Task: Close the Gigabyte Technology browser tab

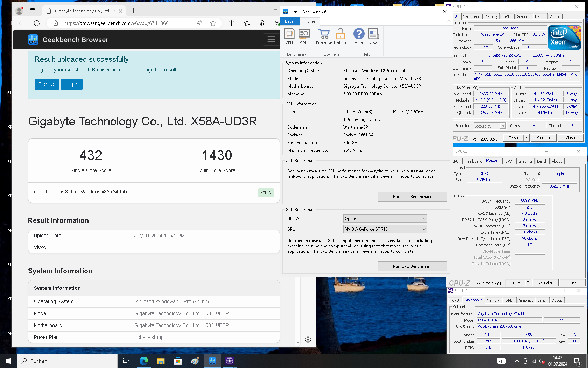Action: (120, 11)
